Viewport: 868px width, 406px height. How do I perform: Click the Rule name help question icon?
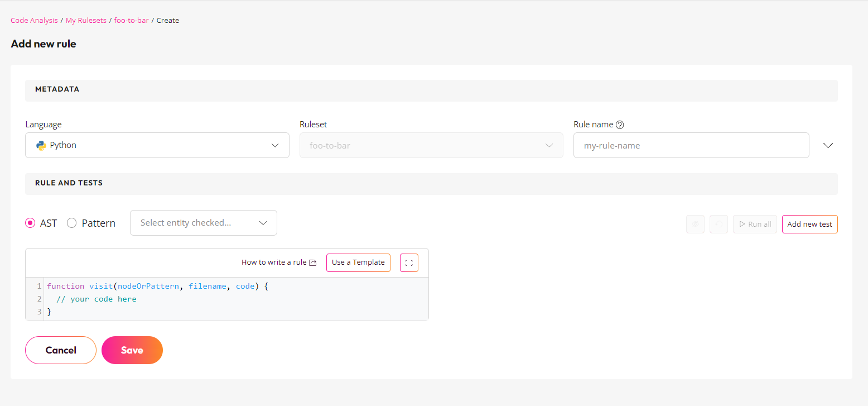pyautogui.click(x=620, y=125)
